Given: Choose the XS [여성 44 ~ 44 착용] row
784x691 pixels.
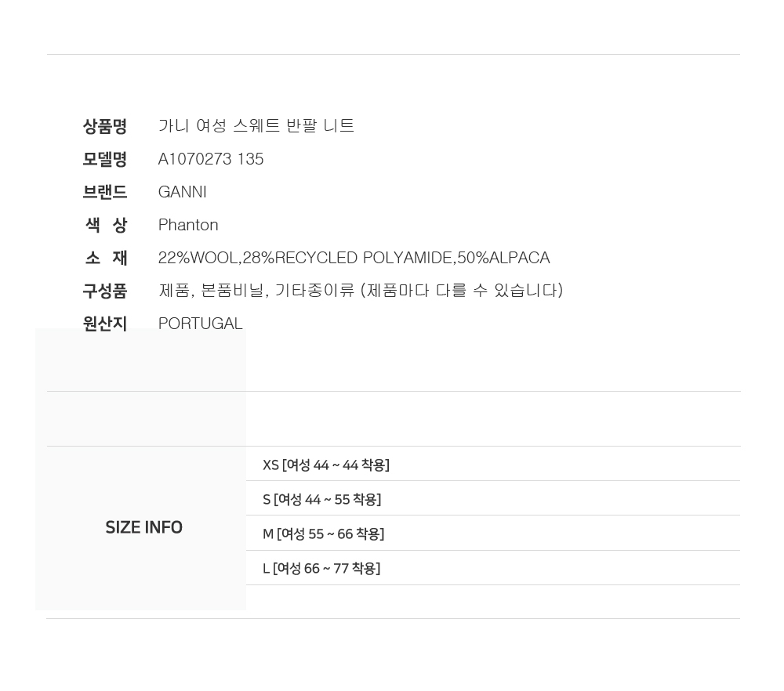Looking at the screenshot, I should coord(326,465).
